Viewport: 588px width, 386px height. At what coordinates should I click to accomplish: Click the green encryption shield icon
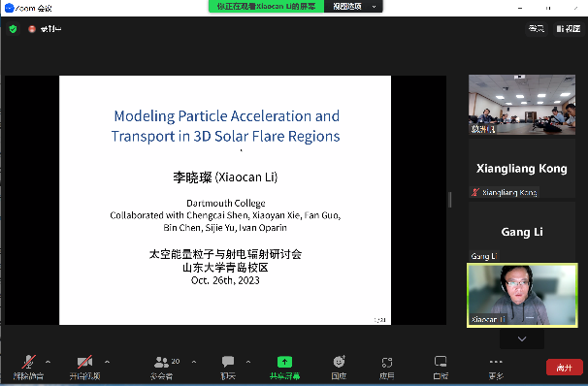pyautogui.click(x=14, y=29)
